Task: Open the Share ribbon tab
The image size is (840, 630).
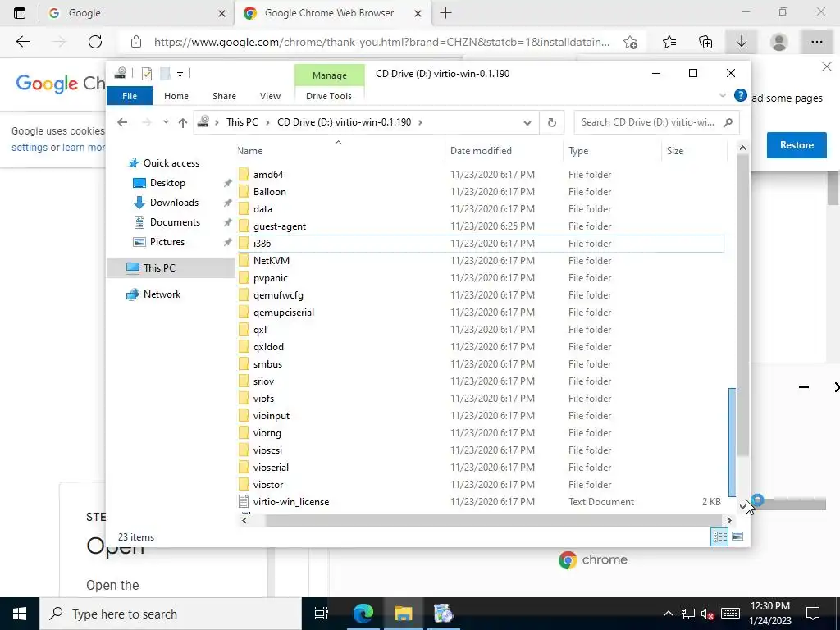Action: point(224,96)
